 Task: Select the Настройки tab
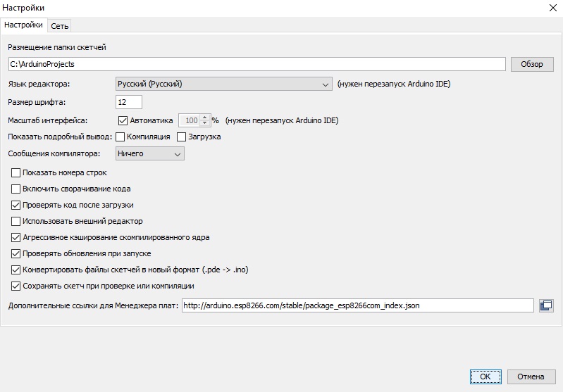point(23,25)
